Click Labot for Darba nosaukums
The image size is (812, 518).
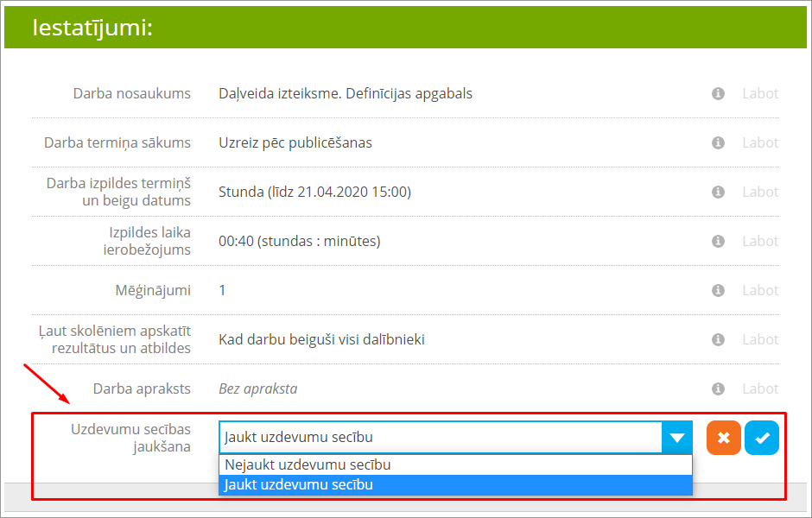(x=760, y=93)
